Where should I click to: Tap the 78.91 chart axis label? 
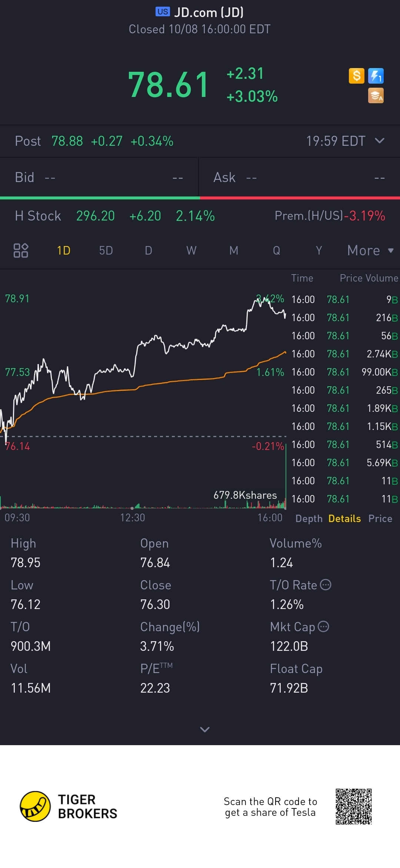[x=17, y=299]
